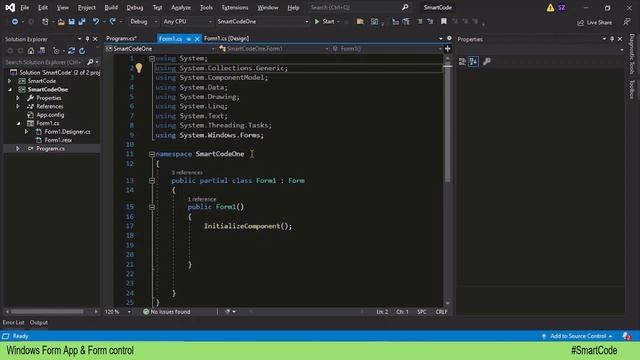The width and height of the screenshot is (640, 360).
Task: Click the Solution Explorer search magnifier
Action: point(90,62)
